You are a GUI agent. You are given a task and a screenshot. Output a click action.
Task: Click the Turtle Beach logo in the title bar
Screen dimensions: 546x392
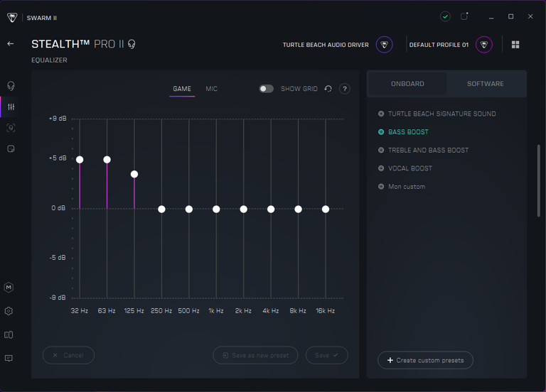12,17
